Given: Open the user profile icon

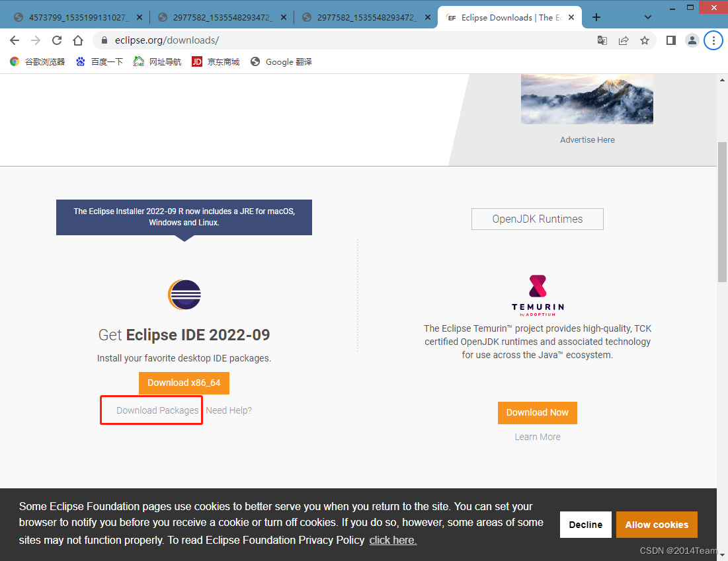Looking at the screenshot, I should [692, 40].
